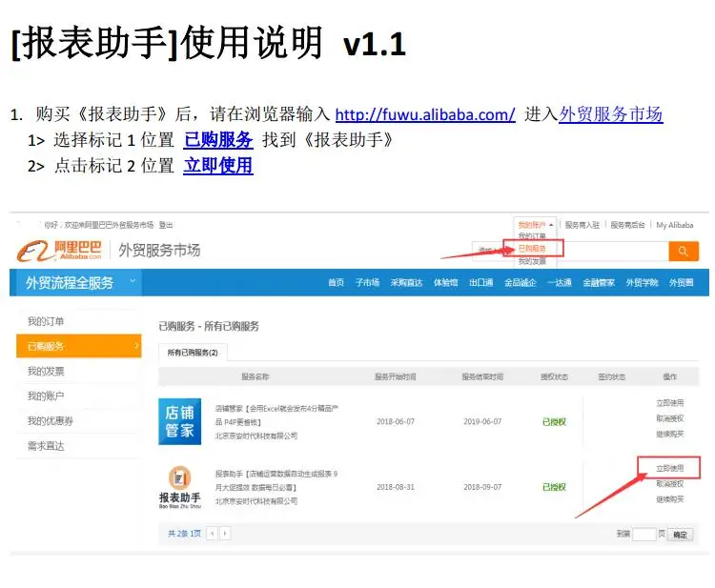Screen dimensions: 715x588
Task: Open the 店铺管家 service thumbnail
Action: (179, 421)
